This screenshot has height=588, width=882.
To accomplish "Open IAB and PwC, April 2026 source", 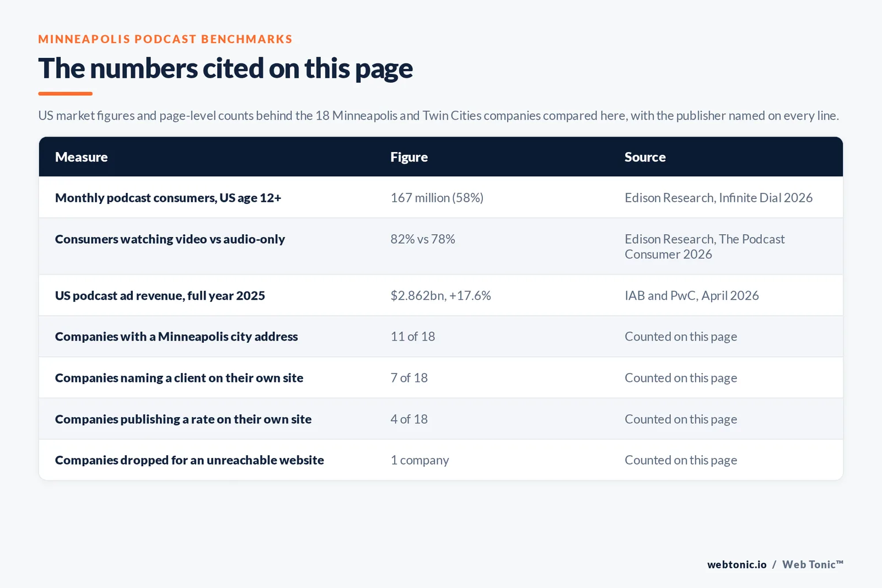I will pyautogui.click(x=692, y=296).
